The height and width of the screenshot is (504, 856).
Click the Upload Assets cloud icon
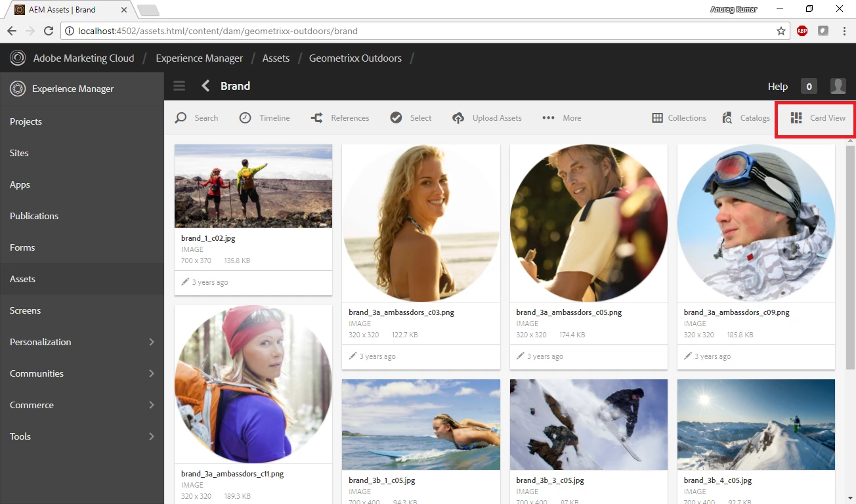[x=458, y=118]
